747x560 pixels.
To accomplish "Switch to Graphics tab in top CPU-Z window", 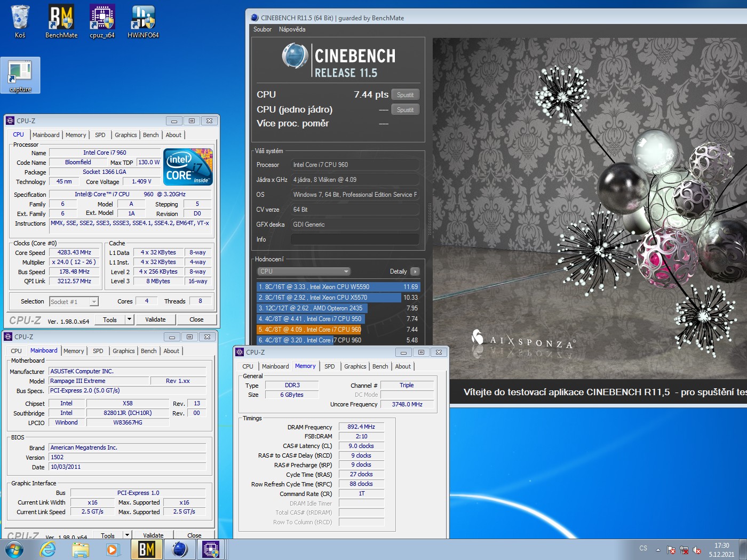I will (x=126, y=135).
